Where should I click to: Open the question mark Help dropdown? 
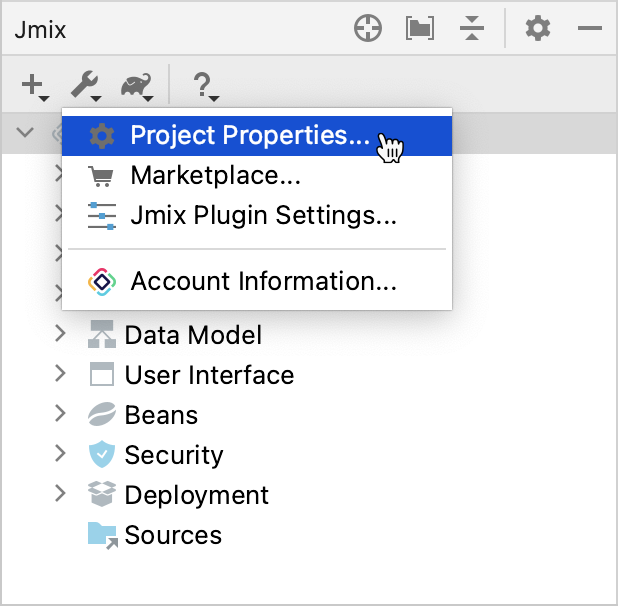(x=205, y=86)
